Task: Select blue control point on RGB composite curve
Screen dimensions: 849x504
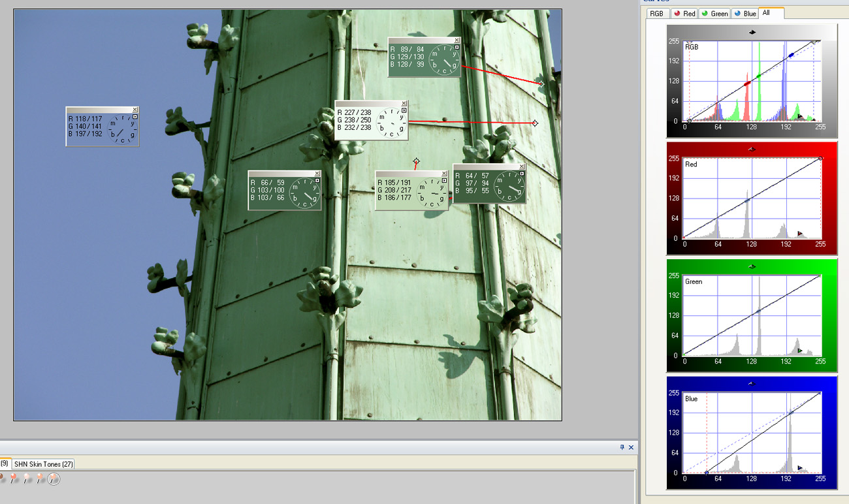Action: (x=792, y=55)
